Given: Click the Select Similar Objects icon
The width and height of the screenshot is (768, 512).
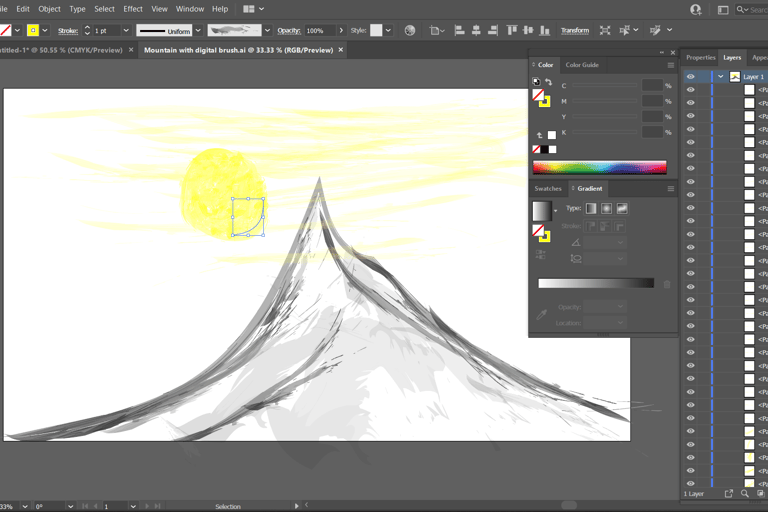Looking at the screenshot, I should 624,30.
